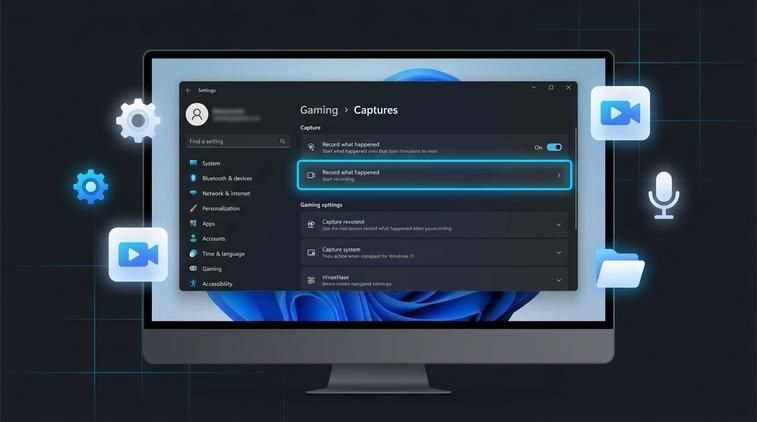Expand the Capture revorenst section
The width and height of the screenshot is (757, 422).
click(559, 225)
